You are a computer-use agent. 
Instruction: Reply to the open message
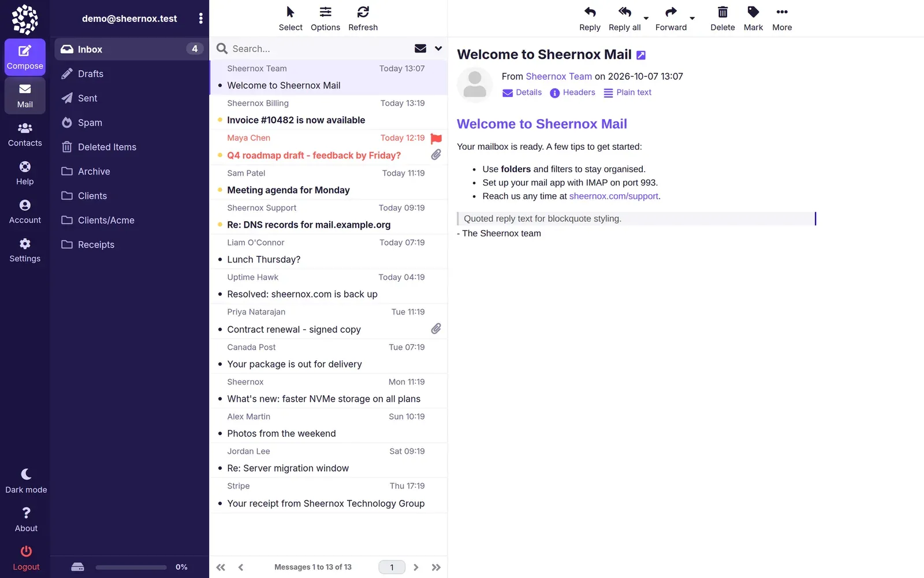tap(590, 18)
